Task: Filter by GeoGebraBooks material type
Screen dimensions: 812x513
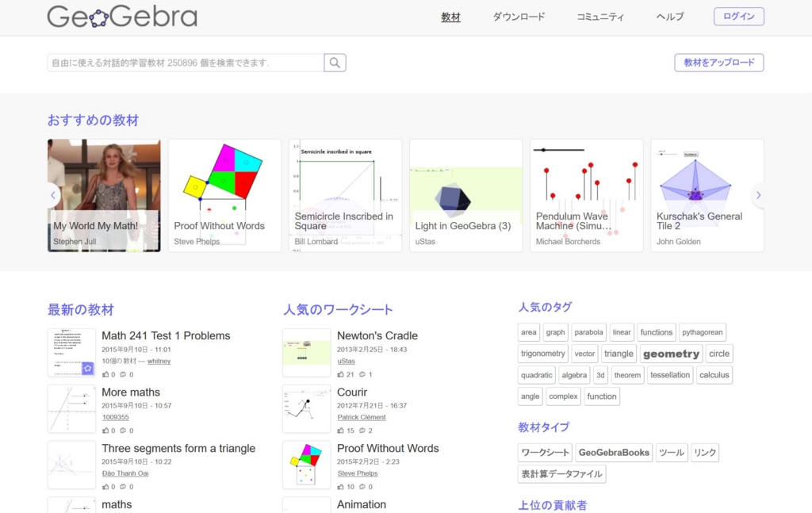Action: click(x=614, y=453)
